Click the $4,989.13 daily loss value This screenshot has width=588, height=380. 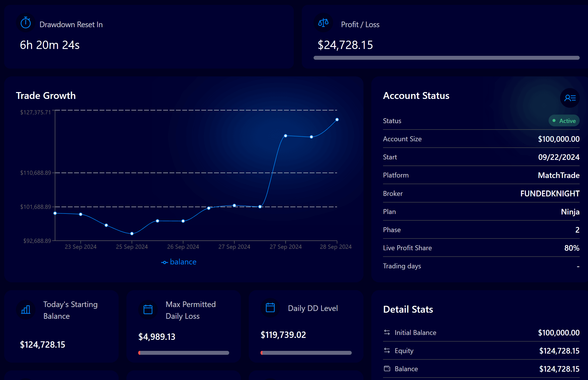coord(157,337)
